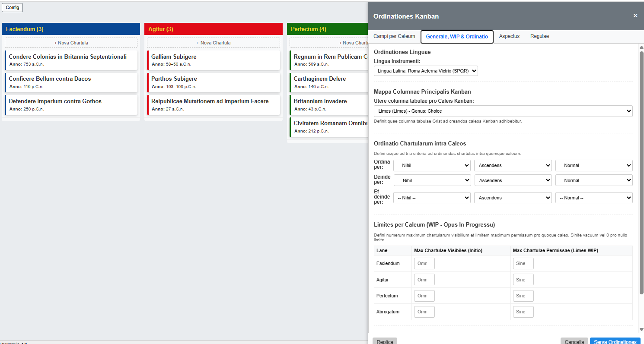Screen dimensions: 644x344
Task: Open the 'Et deinde per' Normal dropdown
Action: tap(593, 198)
